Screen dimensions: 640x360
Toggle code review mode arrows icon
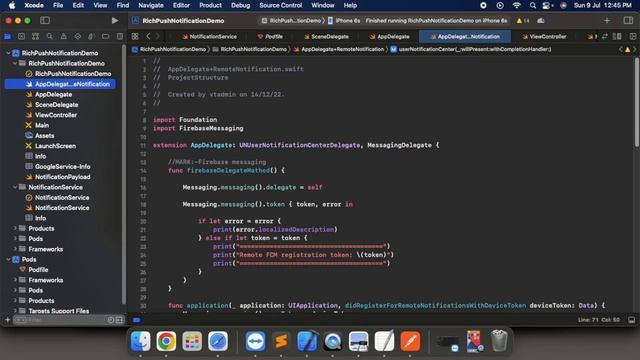[605, 36]
